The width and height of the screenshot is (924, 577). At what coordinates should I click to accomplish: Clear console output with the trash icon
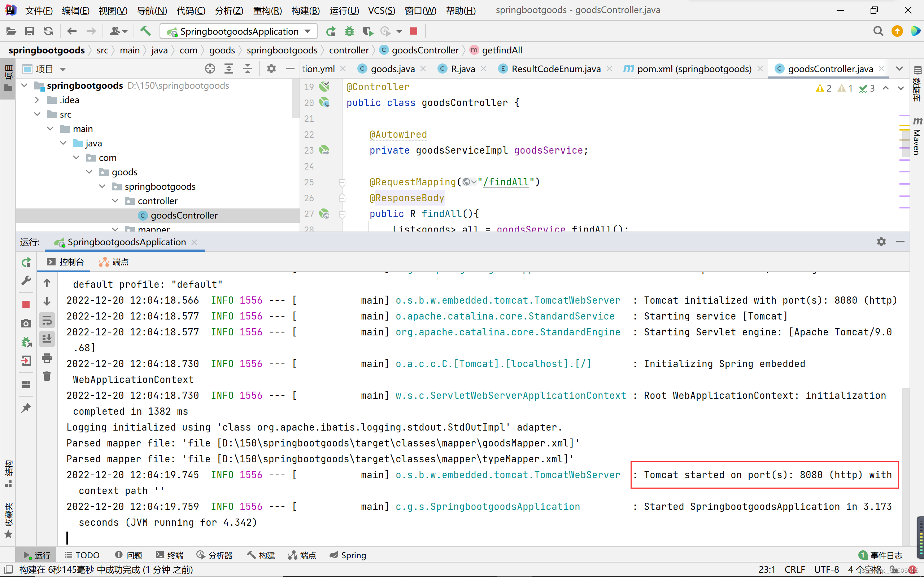tap(47, 376)
